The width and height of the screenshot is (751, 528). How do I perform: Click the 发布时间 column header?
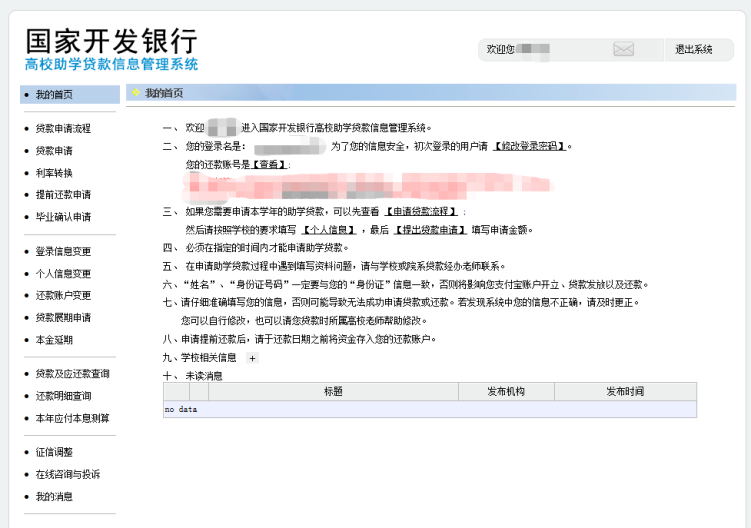tap(625, 391)
